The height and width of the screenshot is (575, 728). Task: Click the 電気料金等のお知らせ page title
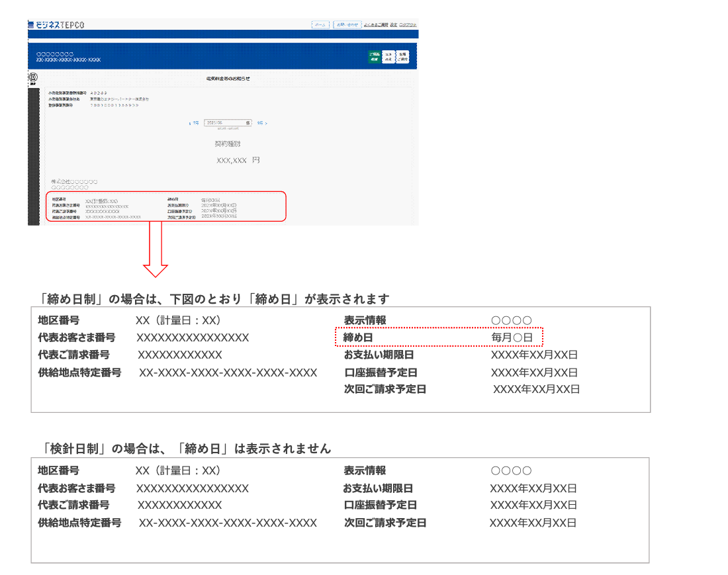click(228, 79)
